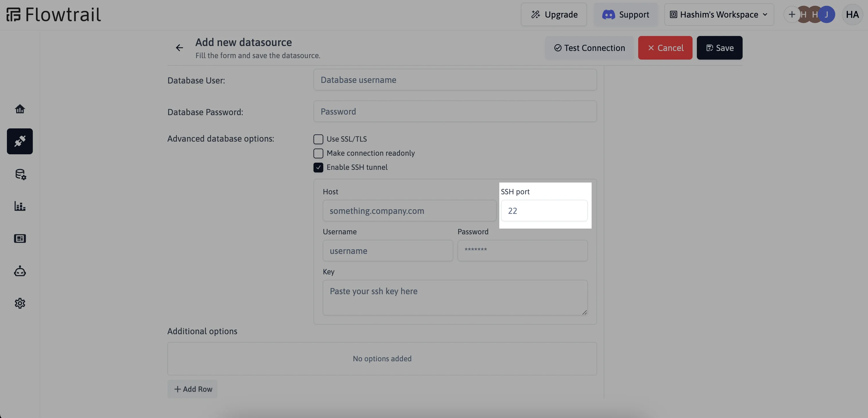This screenshot has width=868, height=418.
Task: Open the Home sidebar icon
Action: click(x=20, y=109)
